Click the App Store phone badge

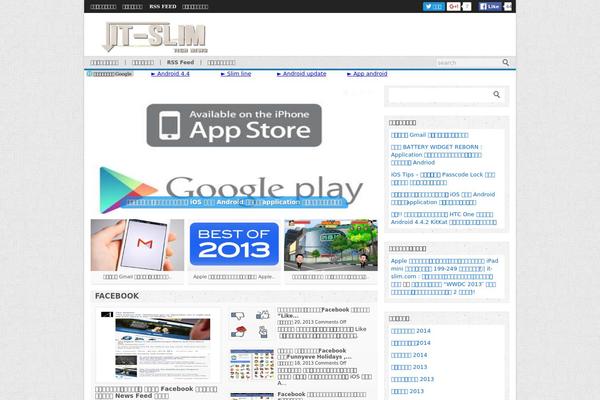click(234, 125)
